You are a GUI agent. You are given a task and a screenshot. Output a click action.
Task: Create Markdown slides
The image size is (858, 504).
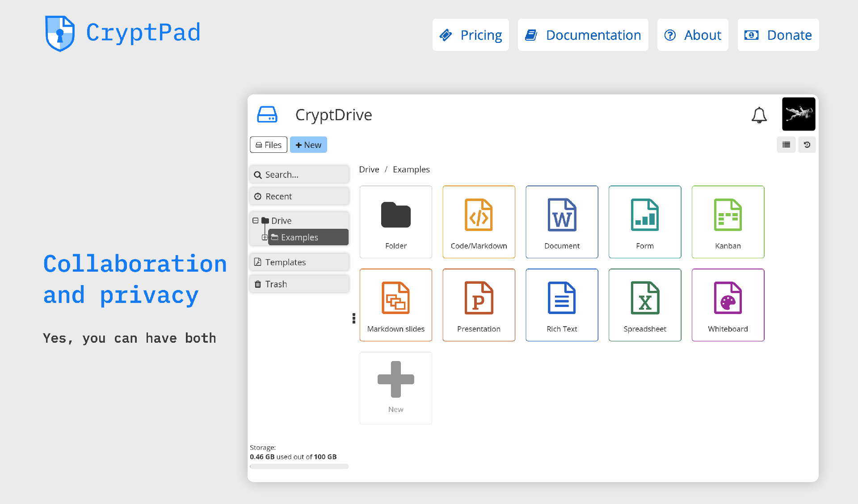[396, 305]
